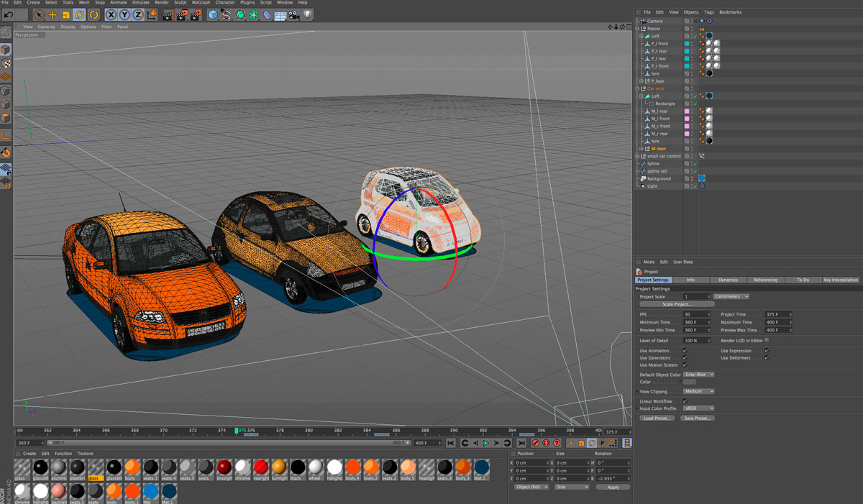Open material manager Texture menu
The image size is (863, 504).
coord(86,454)
